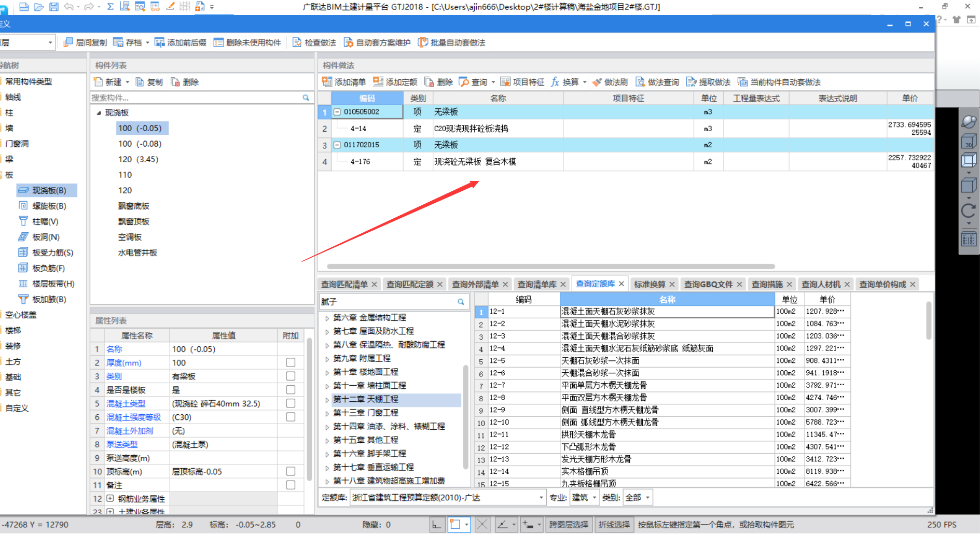Select quota row 12-7 平面单层方木楞天棚龙骨

(662, 385)
